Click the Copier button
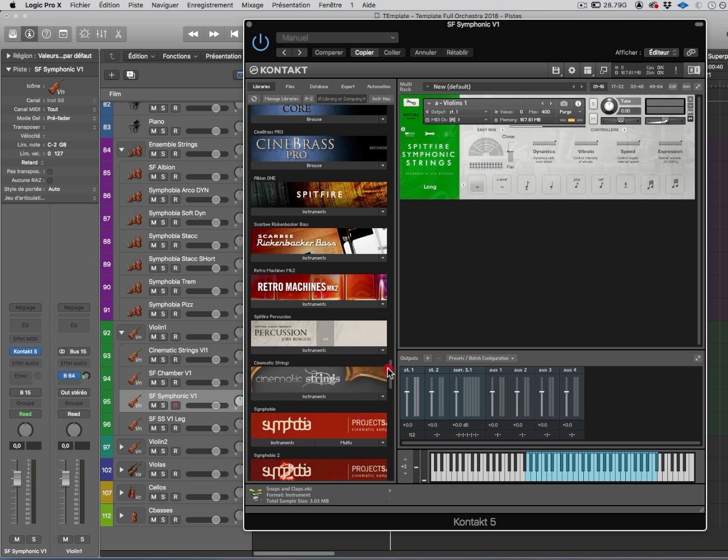 point(364,52)
